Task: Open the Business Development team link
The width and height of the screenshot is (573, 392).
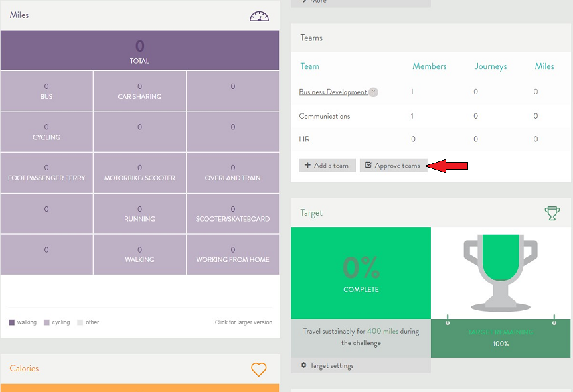Action: tap(333, 92)
